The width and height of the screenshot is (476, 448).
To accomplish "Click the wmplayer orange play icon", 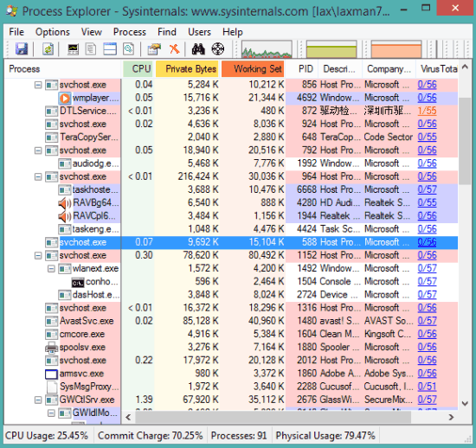I will (64, 98).
